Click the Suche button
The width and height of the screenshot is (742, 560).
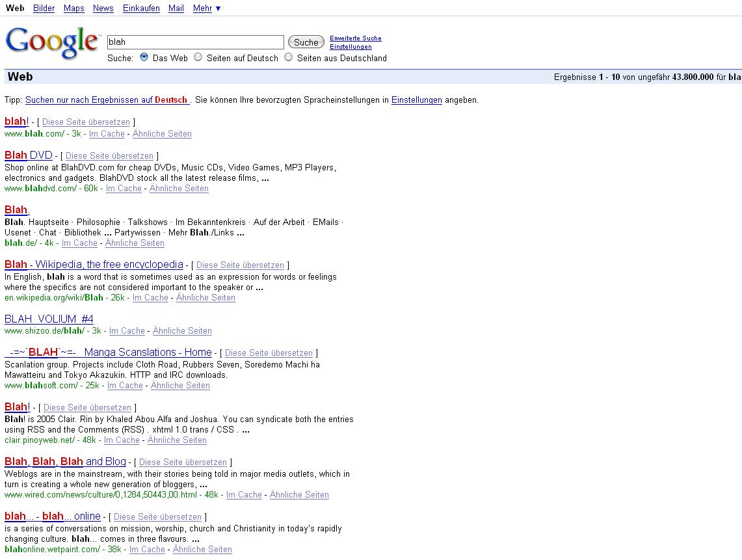306,42
